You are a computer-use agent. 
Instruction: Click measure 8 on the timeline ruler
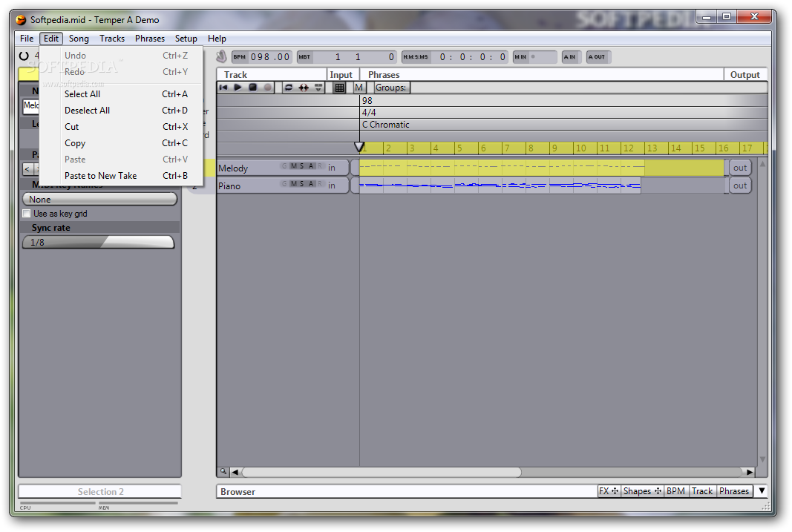(x=531, y=148)
